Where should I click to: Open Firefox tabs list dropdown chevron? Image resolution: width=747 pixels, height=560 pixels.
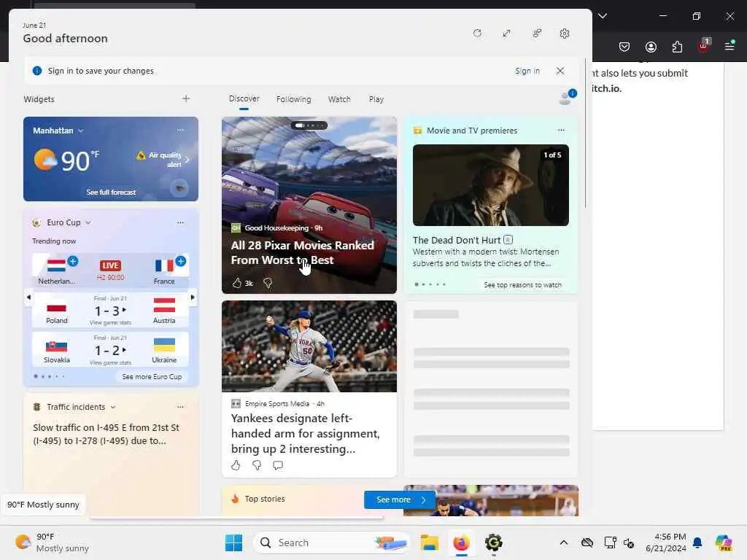pyautogui.click(x=602, y=16)
